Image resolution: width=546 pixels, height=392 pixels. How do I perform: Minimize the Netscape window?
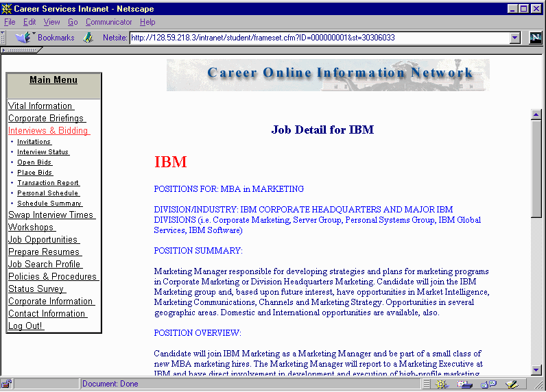(x=512, y=9)
